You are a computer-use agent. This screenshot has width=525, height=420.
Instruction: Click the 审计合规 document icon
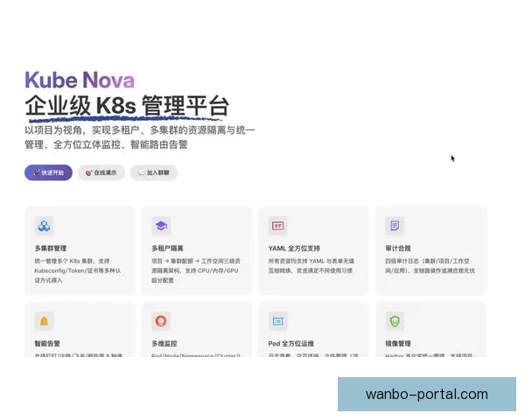395,226
